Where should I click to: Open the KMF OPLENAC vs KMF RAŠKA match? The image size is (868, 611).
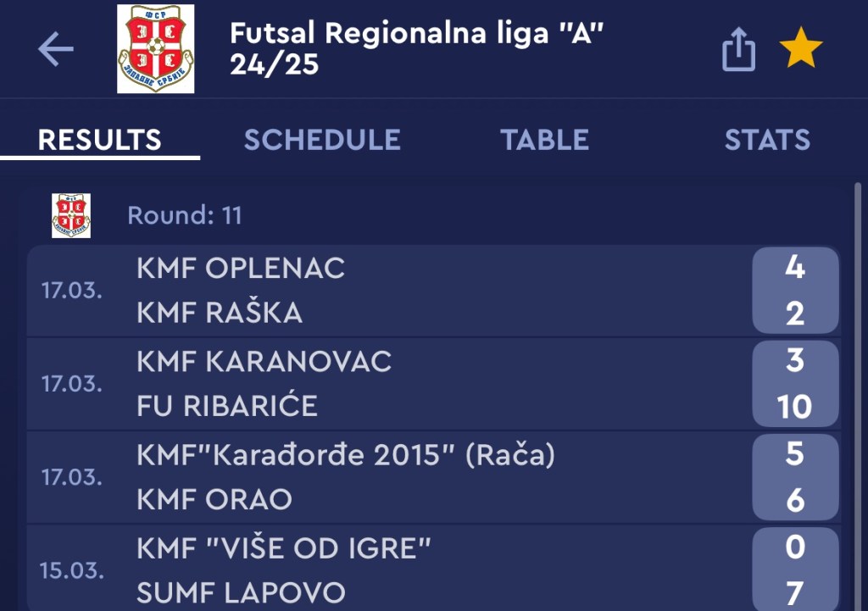click(x=381, y=291)
